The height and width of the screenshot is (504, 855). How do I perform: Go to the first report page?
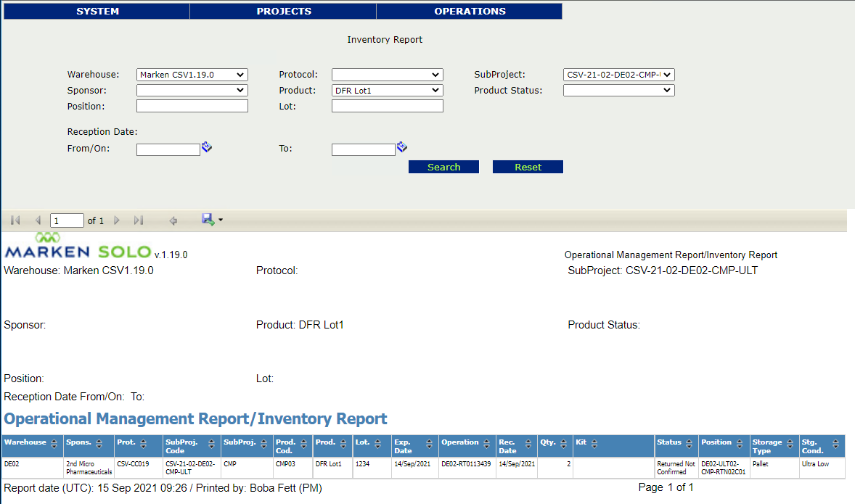15,220
